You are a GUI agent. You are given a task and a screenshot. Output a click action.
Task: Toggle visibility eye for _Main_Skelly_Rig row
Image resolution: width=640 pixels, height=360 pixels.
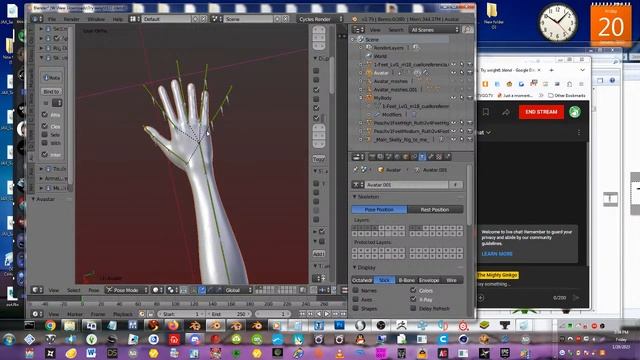click(453, 140)
